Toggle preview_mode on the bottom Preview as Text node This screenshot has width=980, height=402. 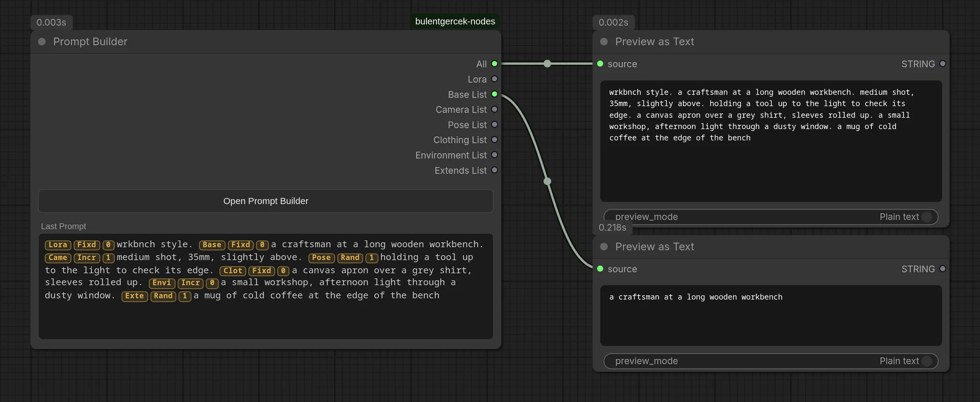click(771, 361)
